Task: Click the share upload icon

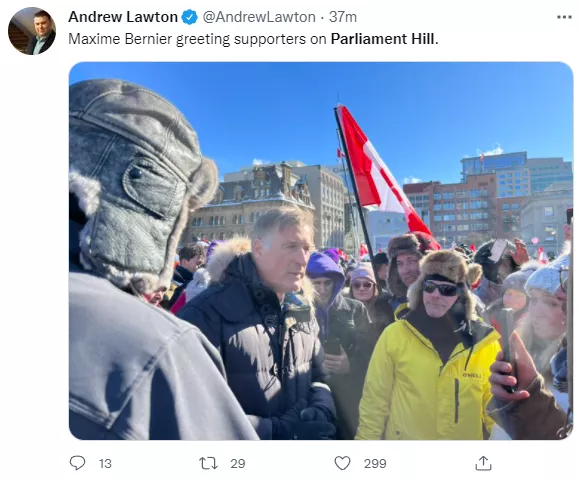Action: click(483, 463)
